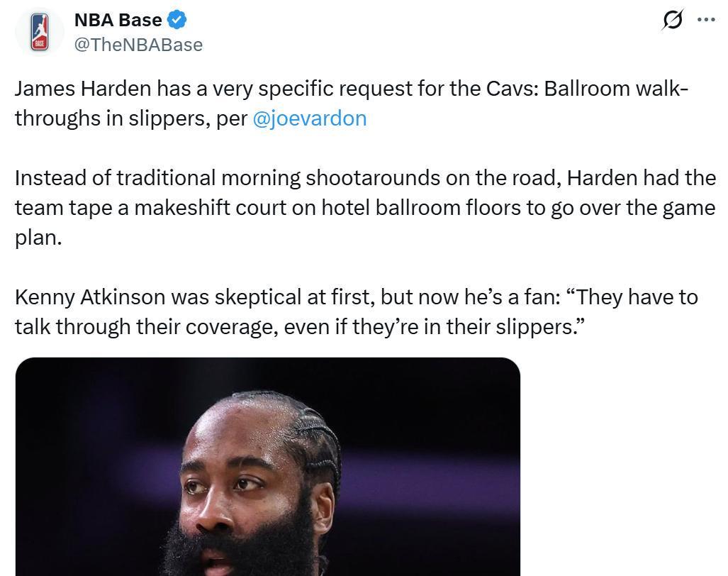Open the NBA Base display name
The image size is (728, 576).
(x=118, y=20)
